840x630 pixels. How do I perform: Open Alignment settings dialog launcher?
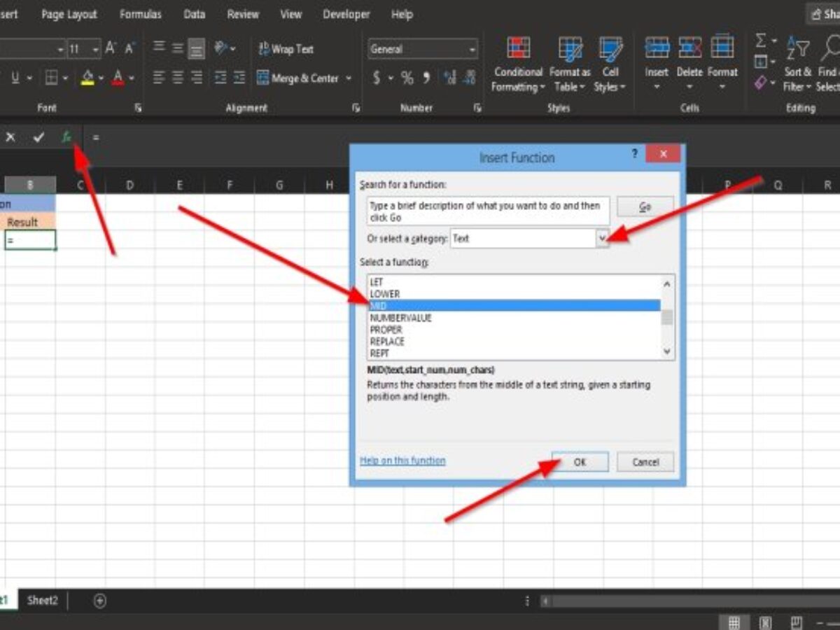pyautogui.click(x=356, y=108)
